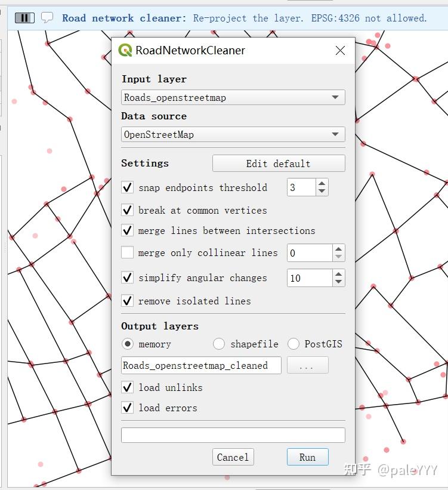448x490 pixels.
Task: Increase merge collinear lines value
Action: (338, 249)
